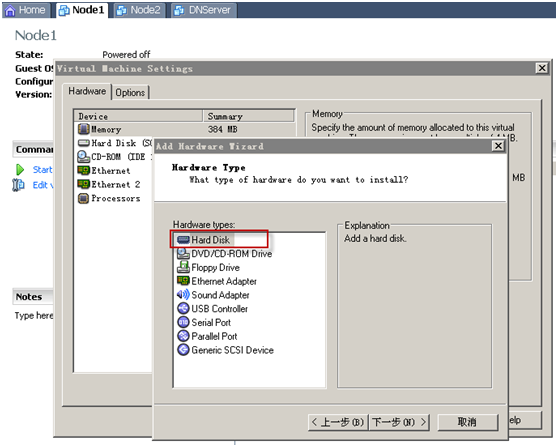Click the Ethernet device icon in settings list
558x447 pixels.
click(84, 170)
